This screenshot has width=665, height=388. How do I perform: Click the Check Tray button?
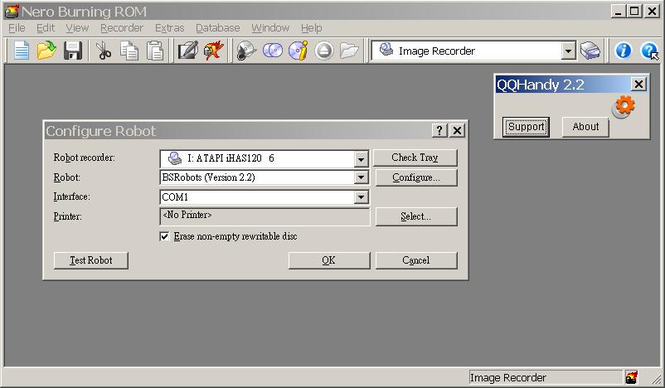tap(415, 157)
